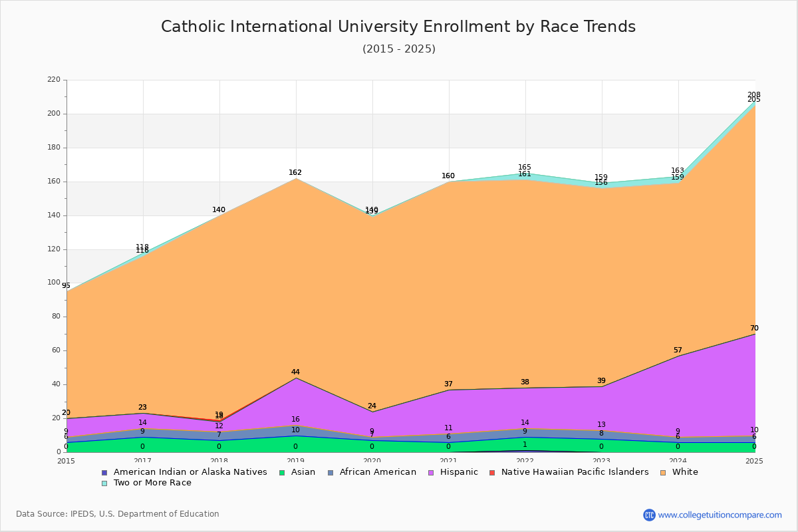Click the 163 data label at 2024
Viewport: 798px width, 532px height.
pyautogui.click(x=678, y=171)
